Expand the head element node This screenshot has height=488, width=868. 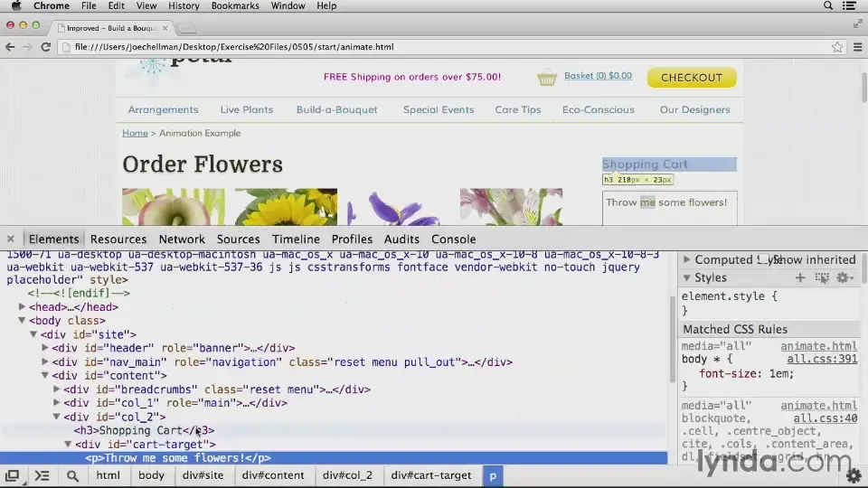22,306
